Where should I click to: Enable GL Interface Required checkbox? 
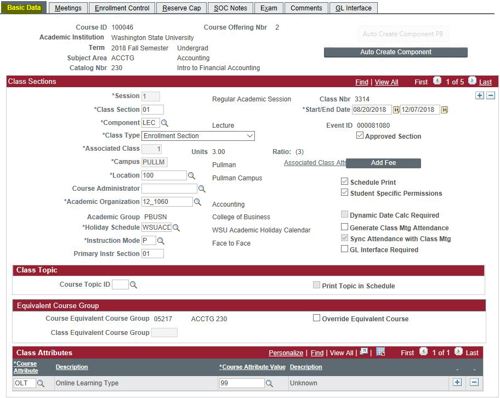344,249
